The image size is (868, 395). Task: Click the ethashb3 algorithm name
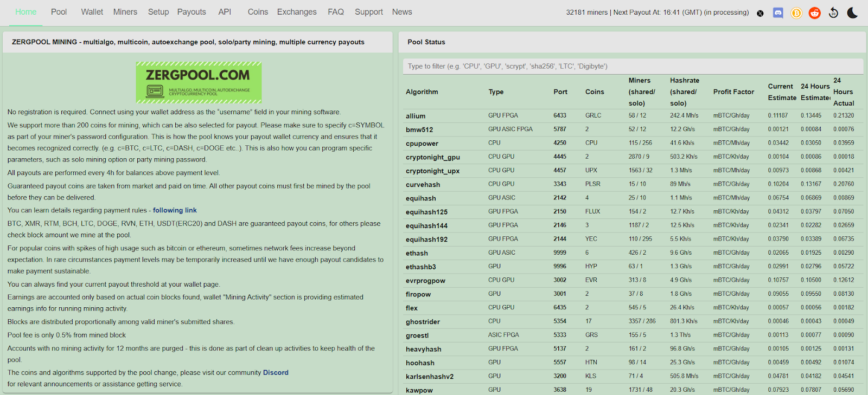[421, 267]
